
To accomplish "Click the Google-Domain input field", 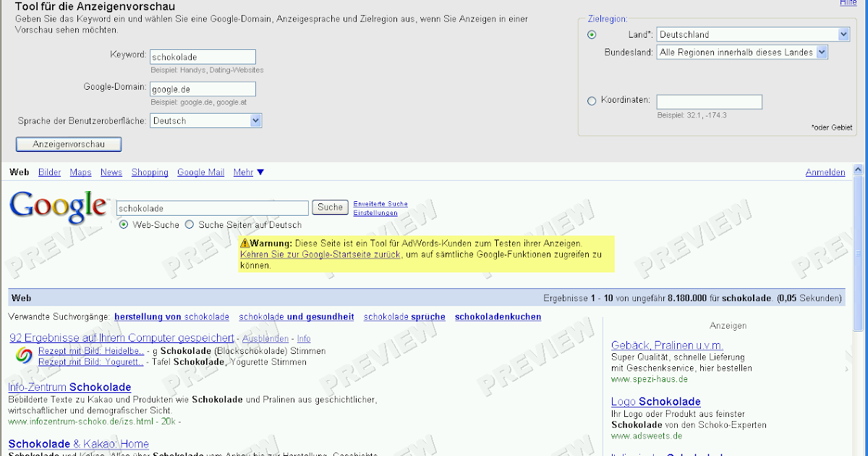I will tap(203, 89).
